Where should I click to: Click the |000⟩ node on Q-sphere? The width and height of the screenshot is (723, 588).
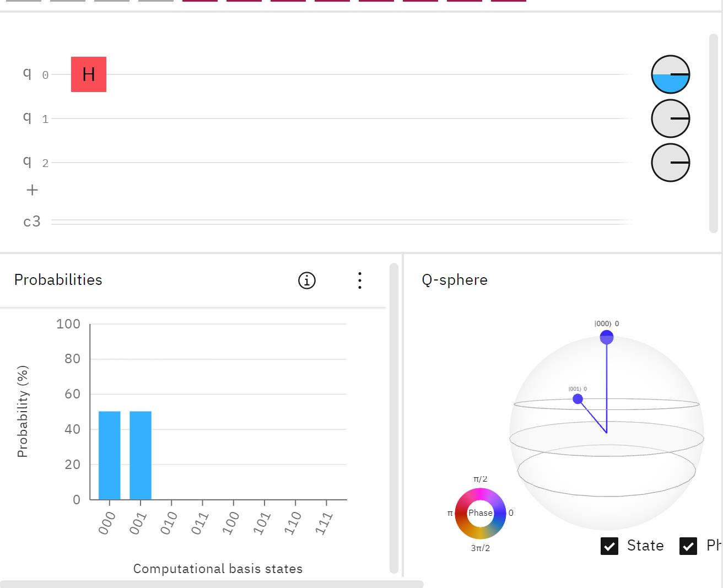coord(607,337)
